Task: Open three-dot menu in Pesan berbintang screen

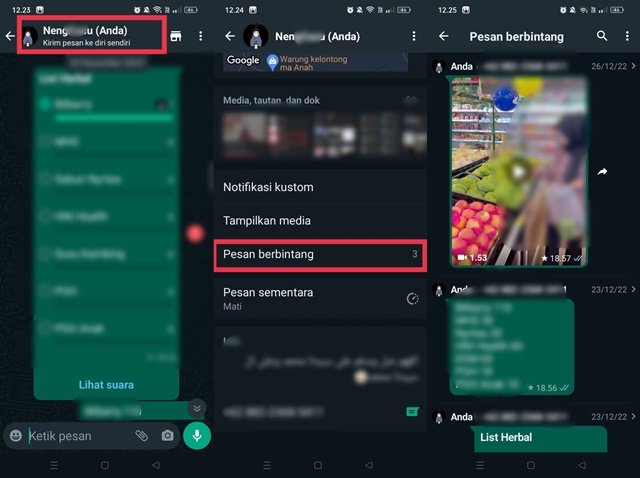Action: click(x=627, y=36)
